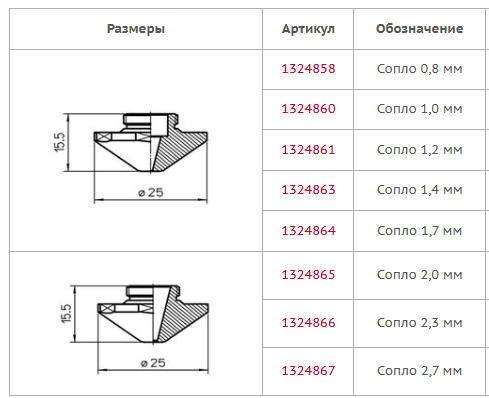Open article link 1324866
489x398 pixels.
(x=308, y=323)
